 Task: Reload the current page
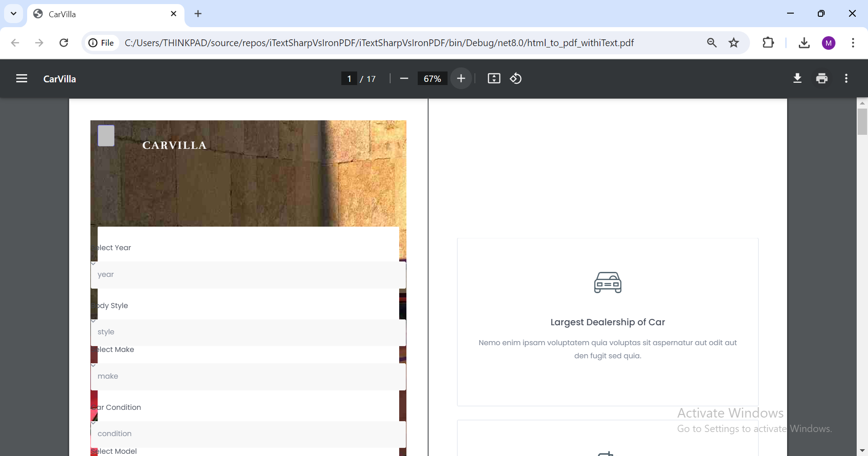(x=64, y=43)
